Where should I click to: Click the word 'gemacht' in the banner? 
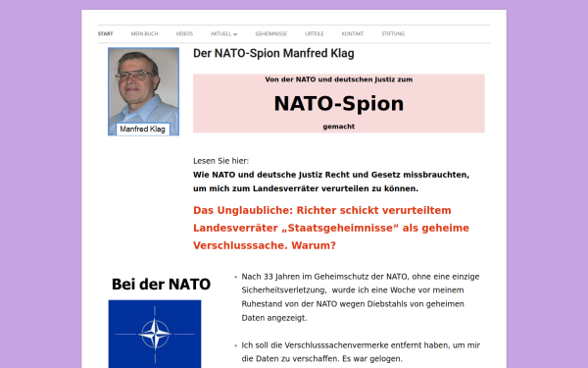coord(339,127)
